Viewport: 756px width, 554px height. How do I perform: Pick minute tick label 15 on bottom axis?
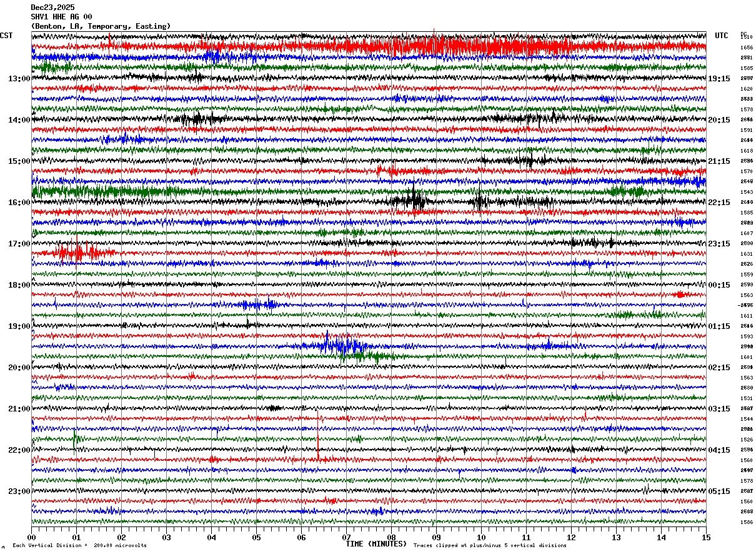[705, 537]
